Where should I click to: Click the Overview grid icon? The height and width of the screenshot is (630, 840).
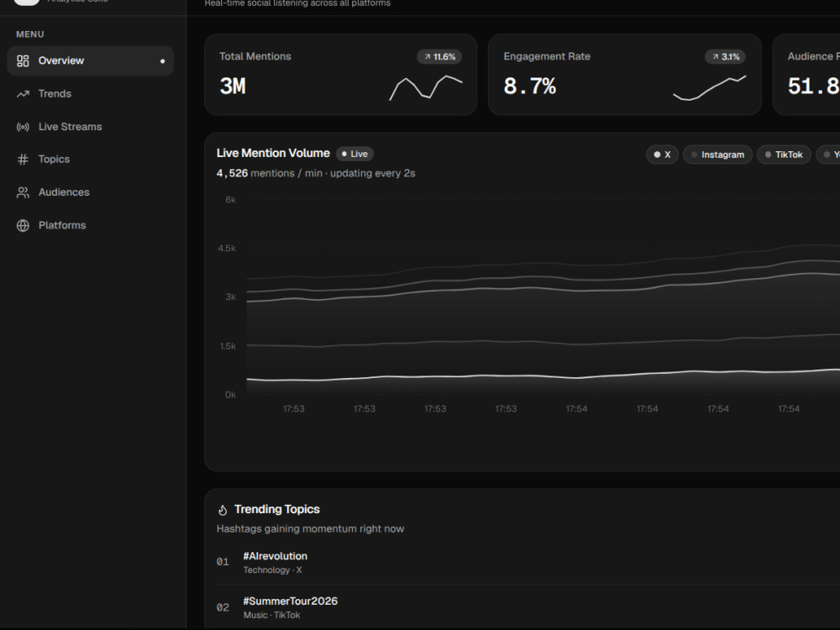tap(23, 61)
